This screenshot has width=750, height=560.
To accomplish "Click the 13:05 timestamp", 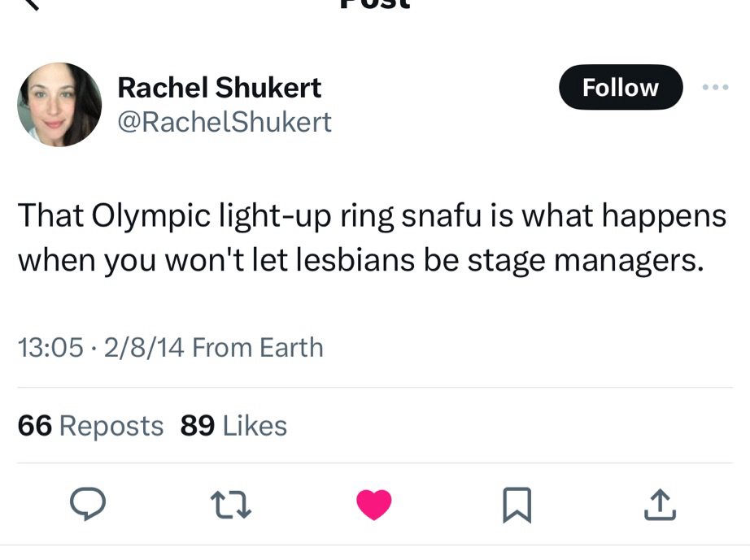I will 50,348.
